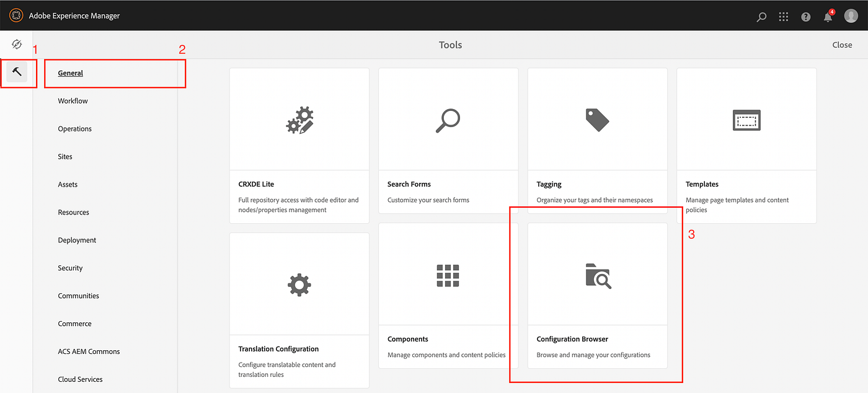Select General in the Tools sidebar
The height and width of the screenshot is (393, 868).
point(70,73)
